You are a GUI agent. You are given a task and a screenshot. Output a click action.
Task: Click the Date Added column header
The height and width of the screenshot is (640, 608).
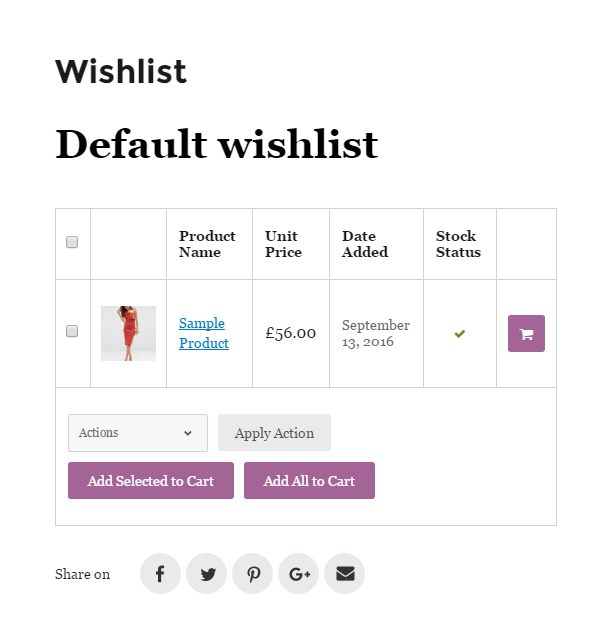pyautogui.click(x=365, y=244)
